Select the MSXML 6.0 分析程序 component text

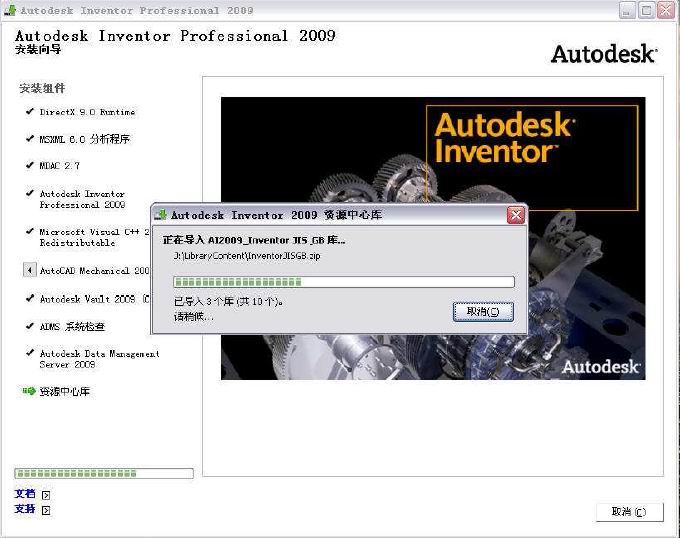point(85,139)
